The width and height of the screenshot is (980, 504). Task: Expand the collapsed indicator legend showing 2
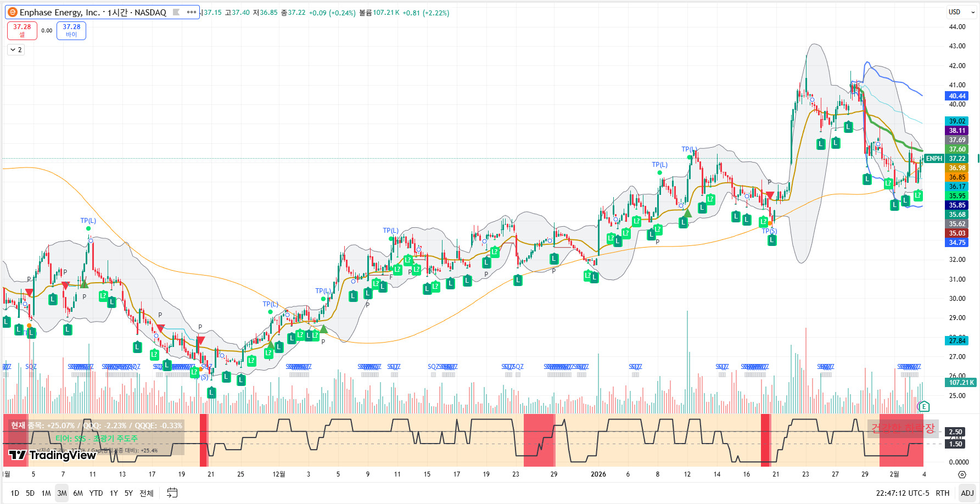pos(16,50)
